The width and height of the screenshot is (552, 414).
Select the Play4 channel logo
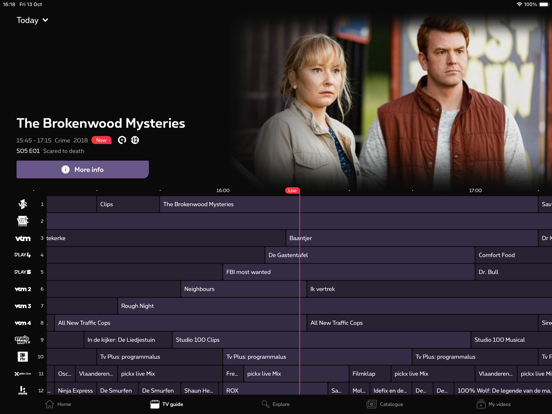click(x=23, y=255)
